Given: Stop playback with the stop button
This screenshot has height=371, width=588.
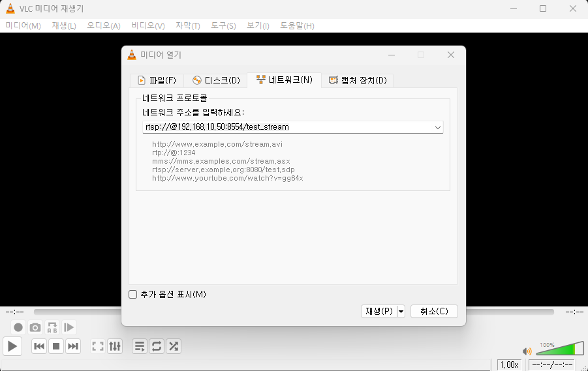Looking at the screenshot, I should coord(56,346).
